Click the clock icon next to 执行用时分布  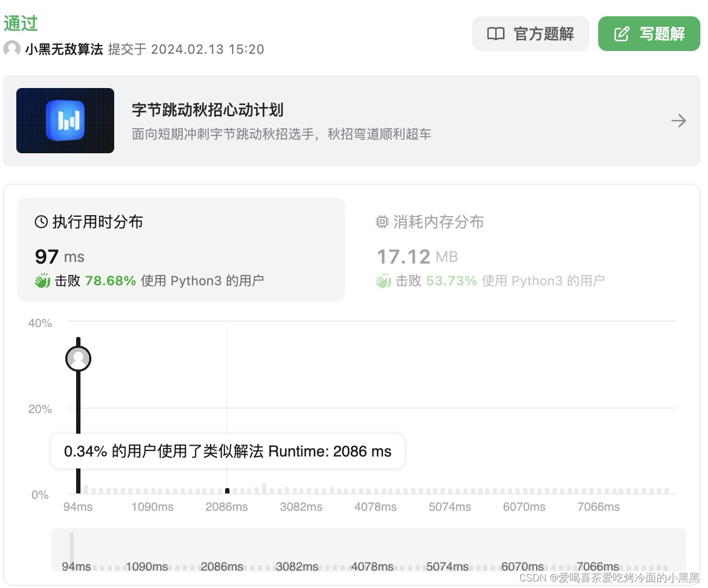(x=41, y=222)
